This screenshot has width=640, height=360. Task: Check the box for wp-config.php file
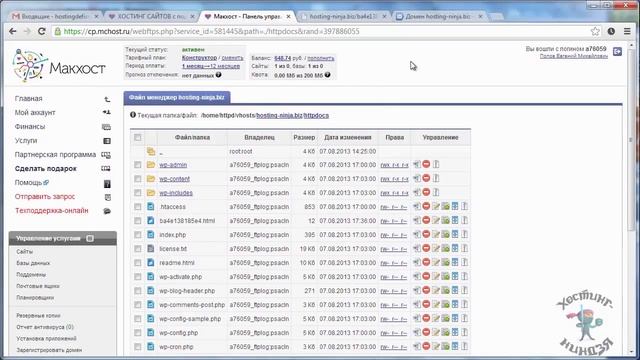(138, 333)
